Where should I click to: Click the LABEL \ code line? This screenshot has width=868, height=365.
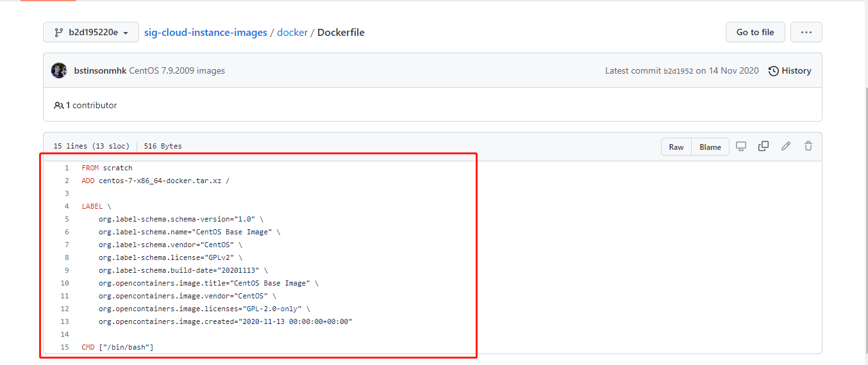pos(97,206)
